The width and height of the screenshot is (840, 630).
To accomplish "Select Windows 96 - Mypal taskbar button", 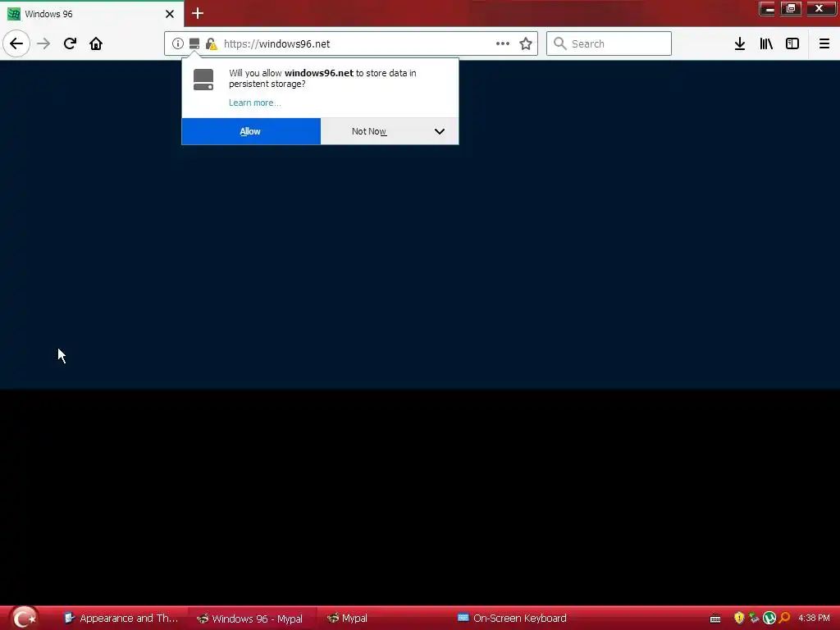I will [x=252, y=619].
